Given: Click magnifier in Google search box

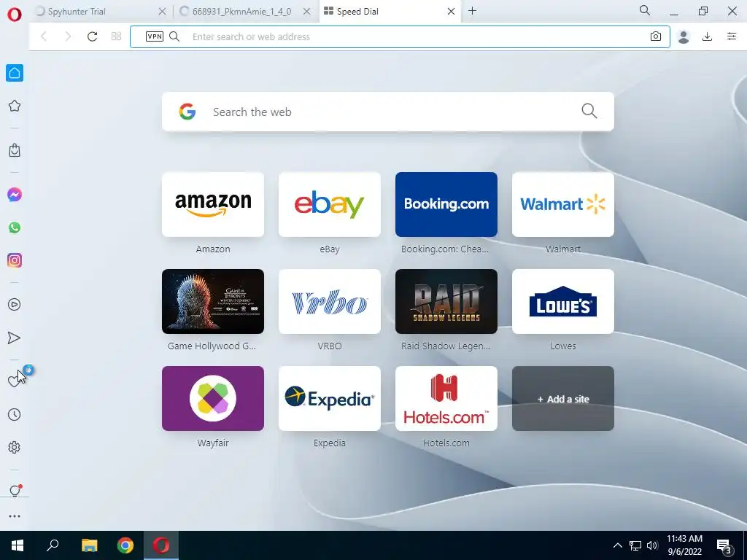Looking at the screenshot, I should coord(589,111).
